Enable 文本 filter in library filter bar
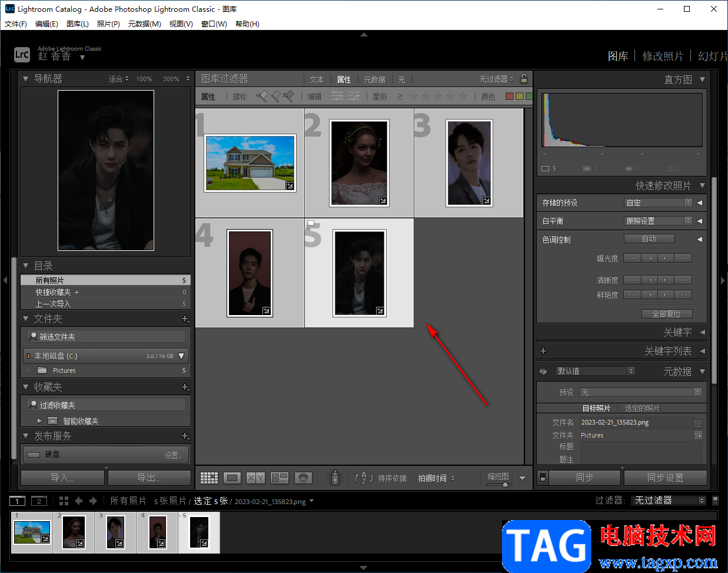 coord(317,80)
